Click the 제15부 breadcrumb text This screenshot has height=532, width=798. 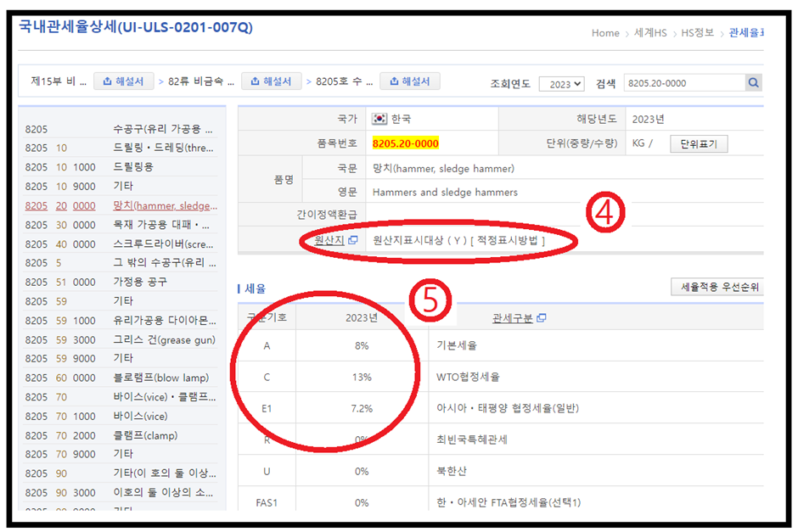[x=59, y=81]
